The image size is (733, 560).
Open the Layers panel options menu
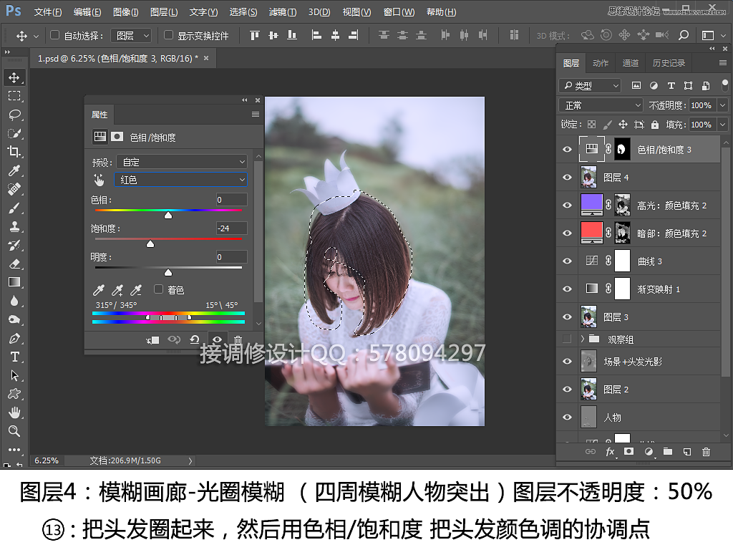[x=723, y=63]
